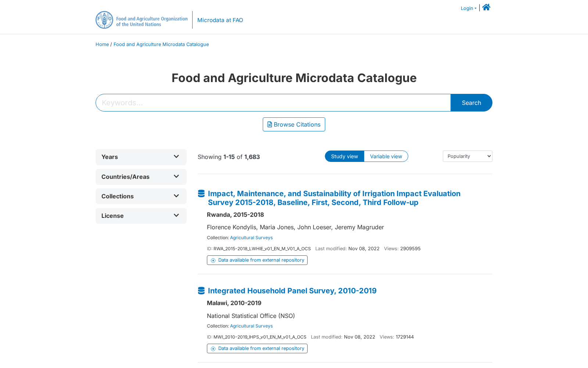This screenshot has width=588, height=368.
Task: Switch to Variable view
Action: (x=386, y=156)
